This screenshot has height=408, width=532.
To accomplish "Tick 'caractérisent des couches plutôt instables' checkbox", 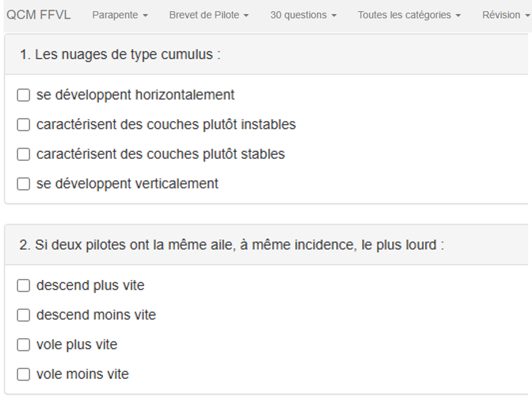I will coord(23,125).
